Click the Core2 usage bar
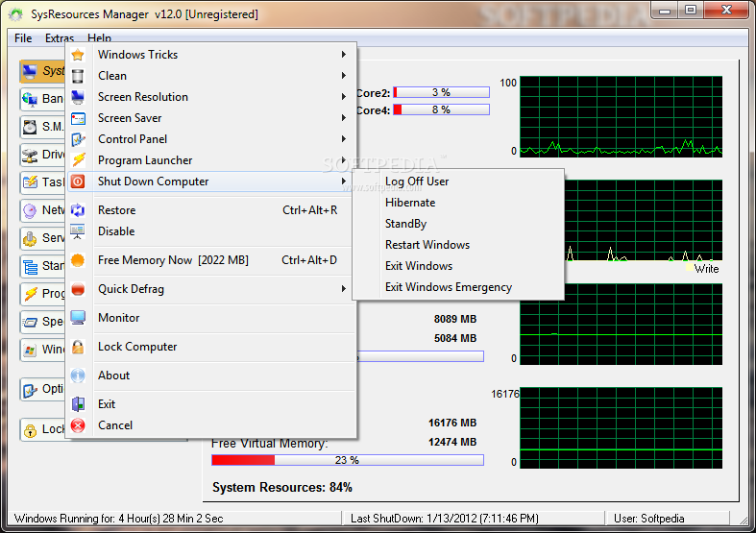Screen dimensions: 756x533 coord(441,92)
